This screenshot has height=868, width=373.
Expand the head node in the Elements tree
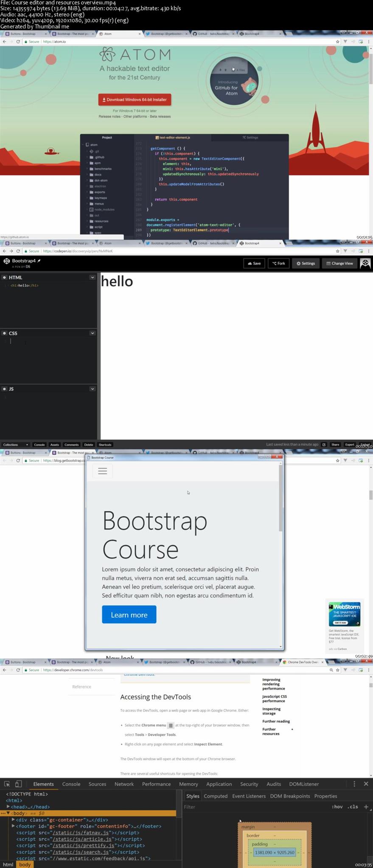point(8,807)
